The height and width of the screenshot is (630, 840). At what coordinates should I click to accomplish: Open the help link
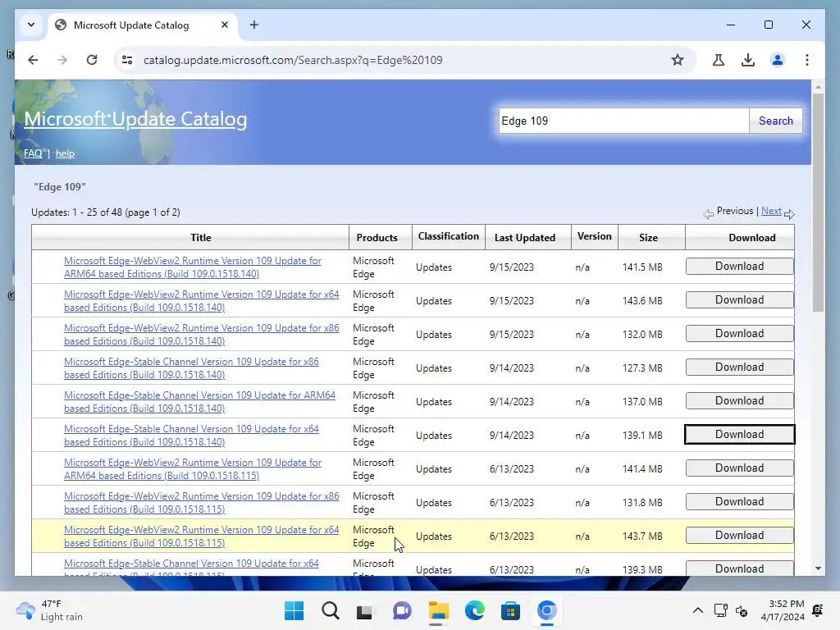(x=65, y=153)
